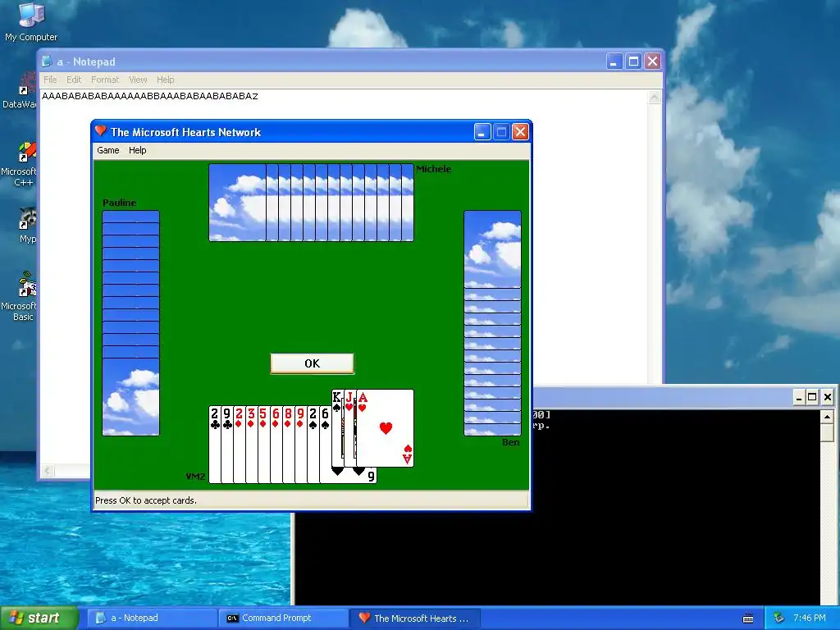Choose the 2 of spades card

pyautogui.click(x=313, y=445)
